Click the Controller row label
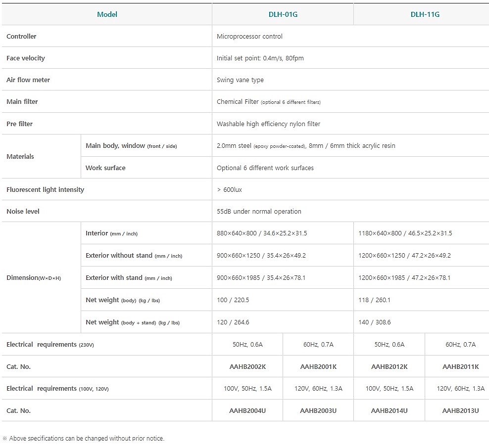Image resolution: width=489 pixels, height=448 pixels. (x=21, y=36)
